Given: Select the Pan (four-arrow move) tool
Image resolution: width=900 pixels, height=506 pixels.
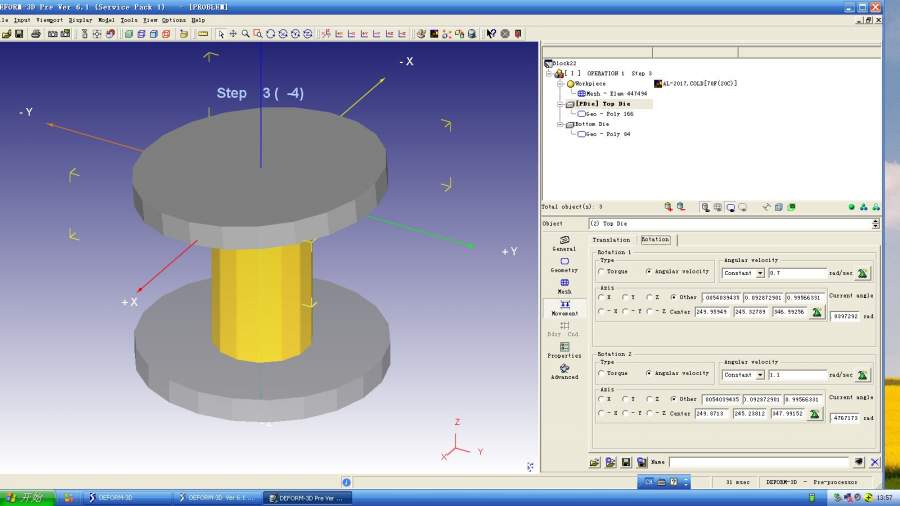Looking at the screenshot, I should point(233,34).
